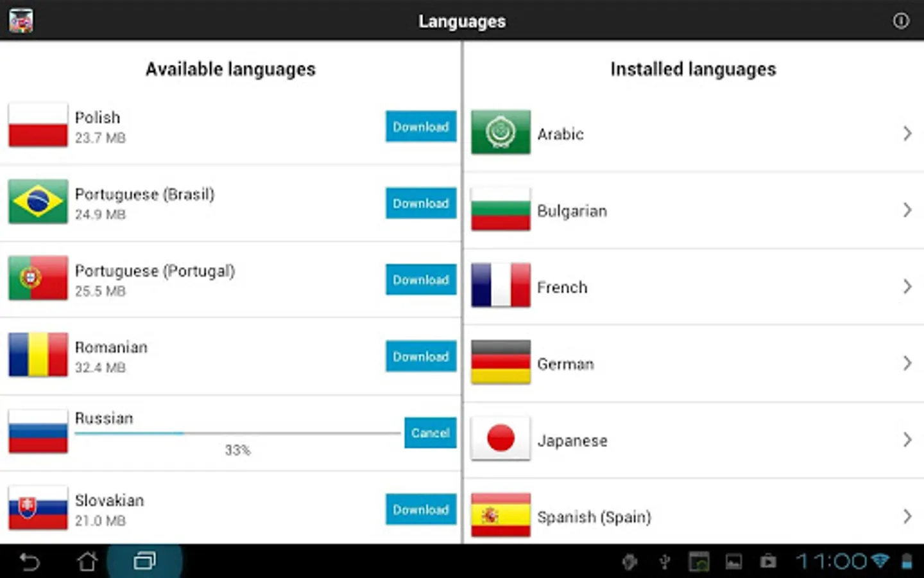This screenshot has height=578, width=924.
Task: Tap the USB connection status icon
Action: click(665, 562)
